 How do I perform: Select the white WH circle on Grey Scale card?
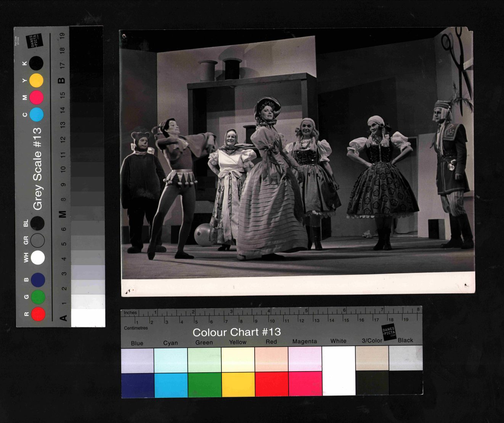(x=38, y=257)
